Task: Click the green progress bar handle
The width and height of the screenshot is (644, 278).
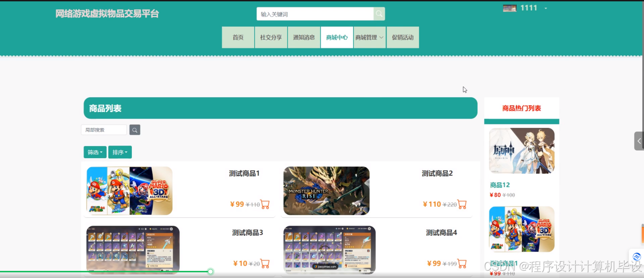Action: 210,272
